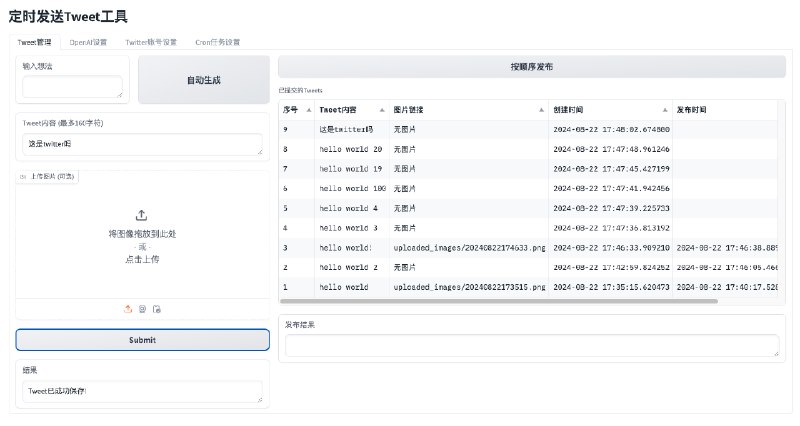Switch to the Tweet管理 tab
Viewport: 800px width, 426px height.
click(x=35, y=42)
